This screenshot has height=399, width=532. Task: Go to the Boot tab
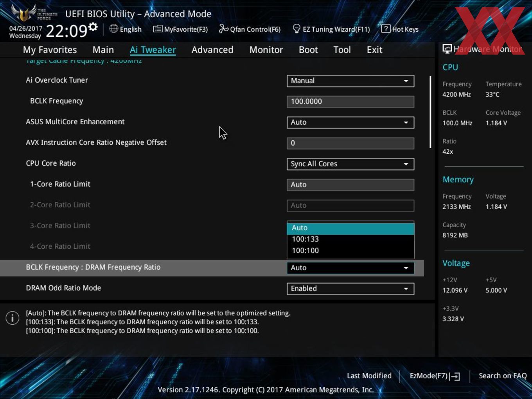pyautogui.click(x=308, y=50)
